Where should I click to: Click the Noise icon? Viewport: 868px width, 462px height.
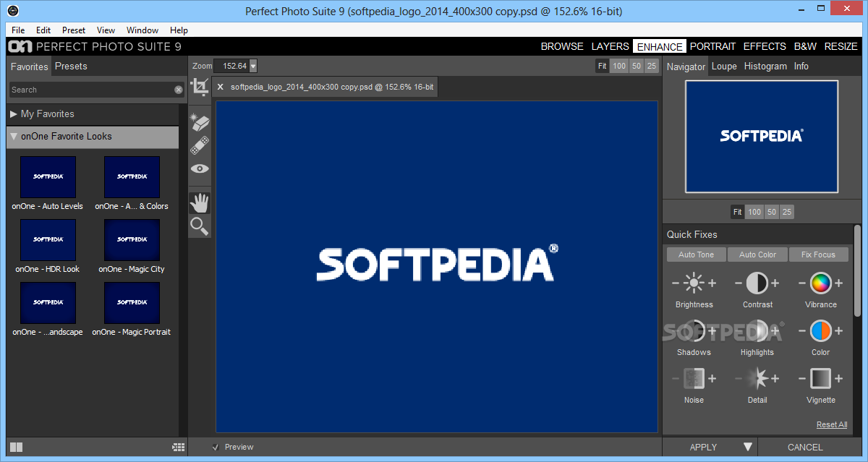pos(694,378)
